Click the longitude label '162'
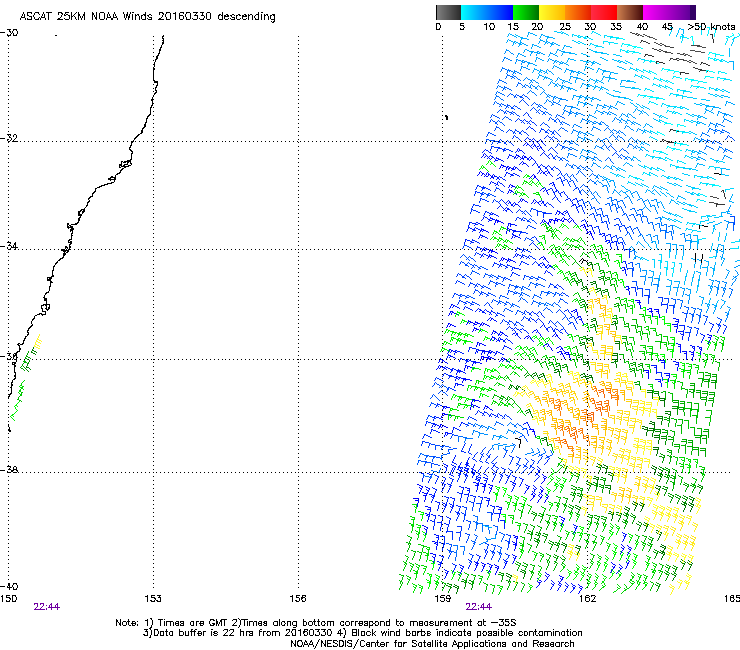740x650 pixels. pyautogui.click(x=587, y=599)
